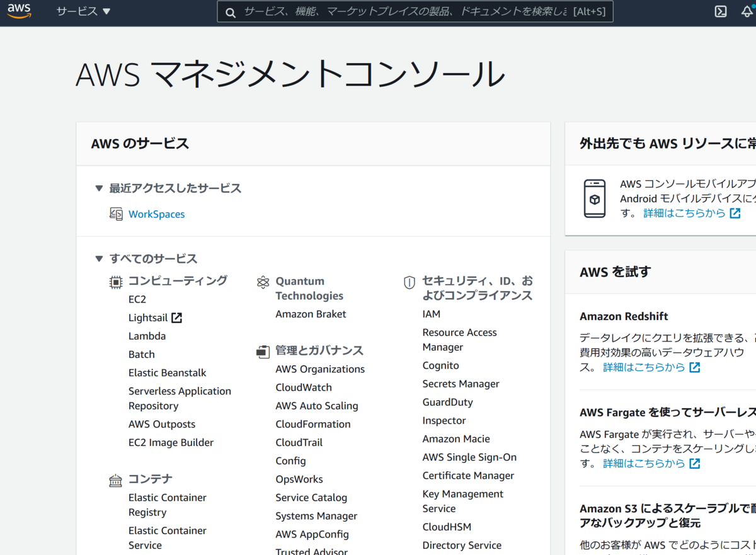The height and width of the screenshot is (555, 756).
Task: Collapse the すべてのサービス section
Action: [x=100, y=258]
